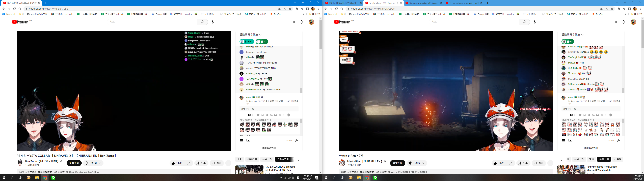
Task: Show more bookmarks chevron in left browser
Action: pyautogui.click(x=304, y=14)
